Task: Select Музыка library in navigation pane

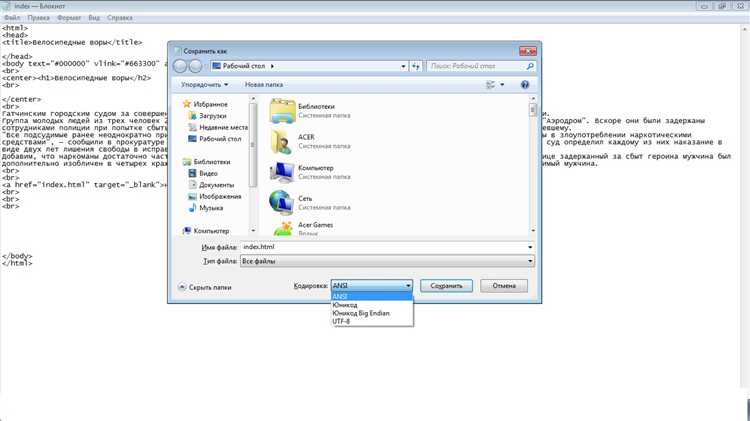Action: tap(206, 208)
